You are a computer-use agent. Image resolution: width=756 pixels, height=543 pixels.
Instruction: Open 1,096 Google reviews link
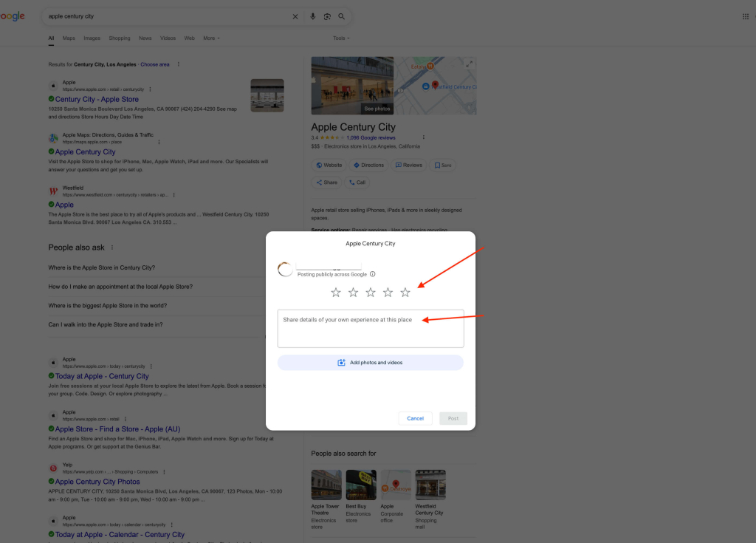point(371,137)
